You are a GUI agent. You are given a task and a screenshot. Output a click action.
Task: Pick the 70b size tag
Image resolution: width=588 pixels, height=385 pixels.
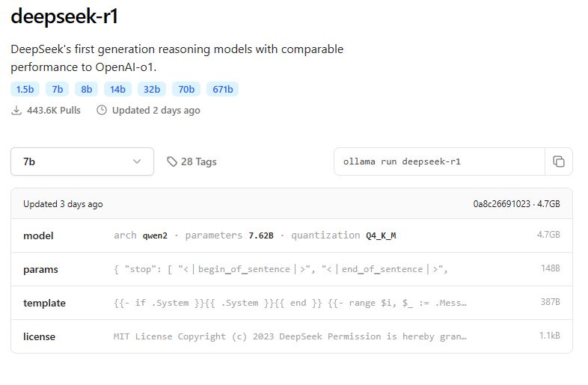point(186,89)
